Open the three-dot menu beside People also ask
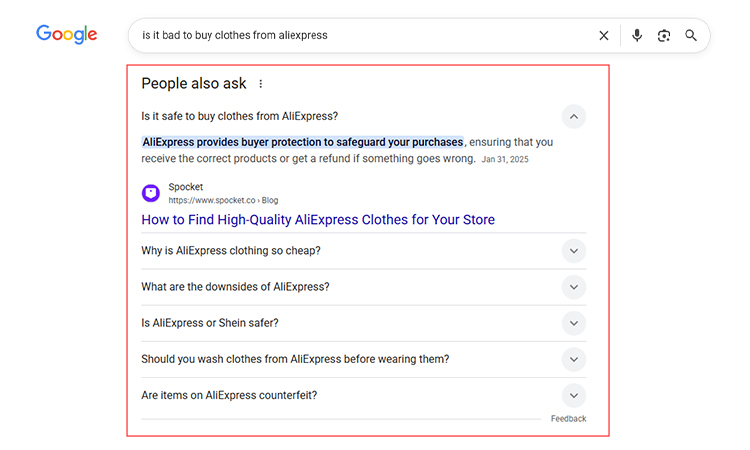Screen dimensions: 750x450 pos(261,84)
